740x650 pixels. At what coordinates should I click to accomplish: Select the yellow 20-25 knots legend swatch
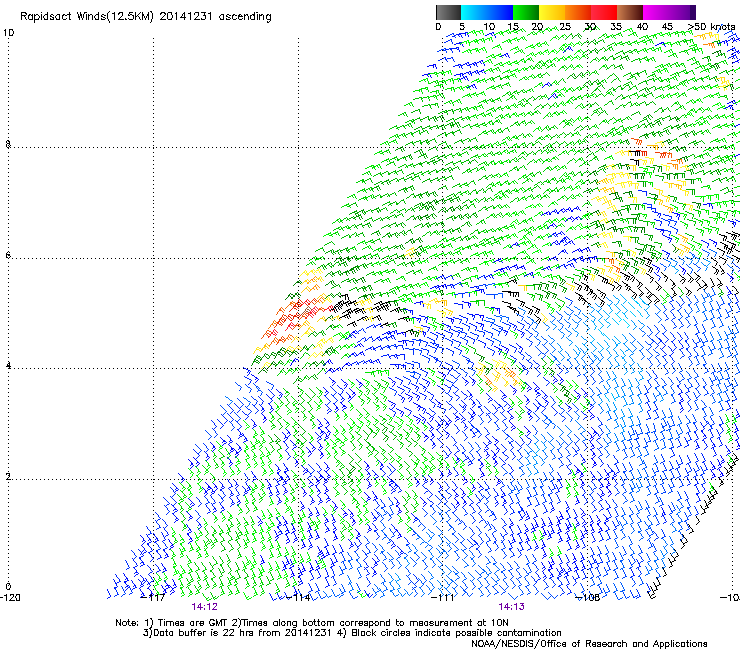552,12
